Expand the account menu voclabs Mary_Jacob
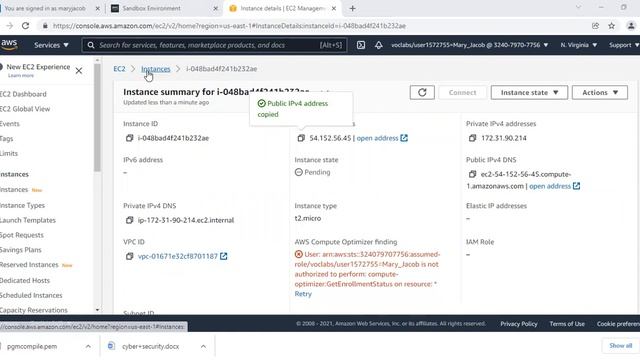This screenshot has width=640, height=360. pyautogui.click(x=469, y=45)
